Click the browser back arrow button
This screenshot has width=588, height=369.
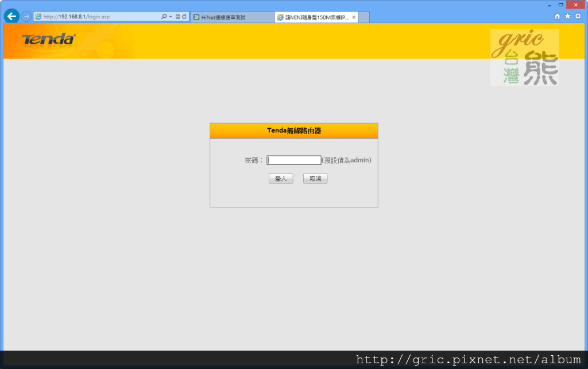pyautogui.click(x=11, y=16)
